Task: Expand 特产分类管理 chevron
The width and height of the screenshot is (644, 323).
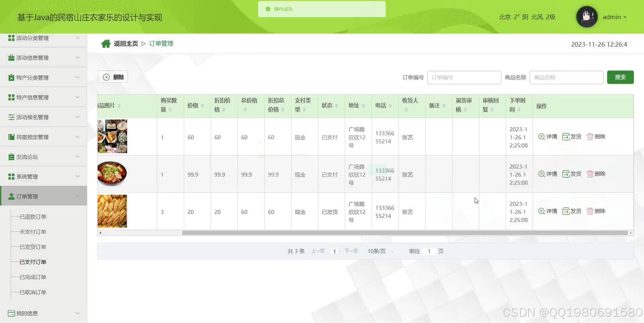Action: [x=77, y=77]
